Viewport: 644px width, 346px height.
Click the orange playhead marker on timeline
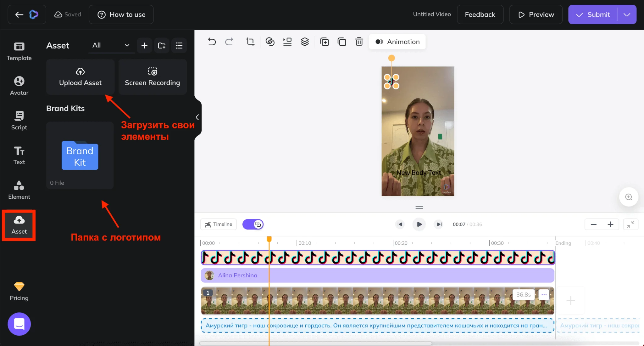click(x=269, y=239)
